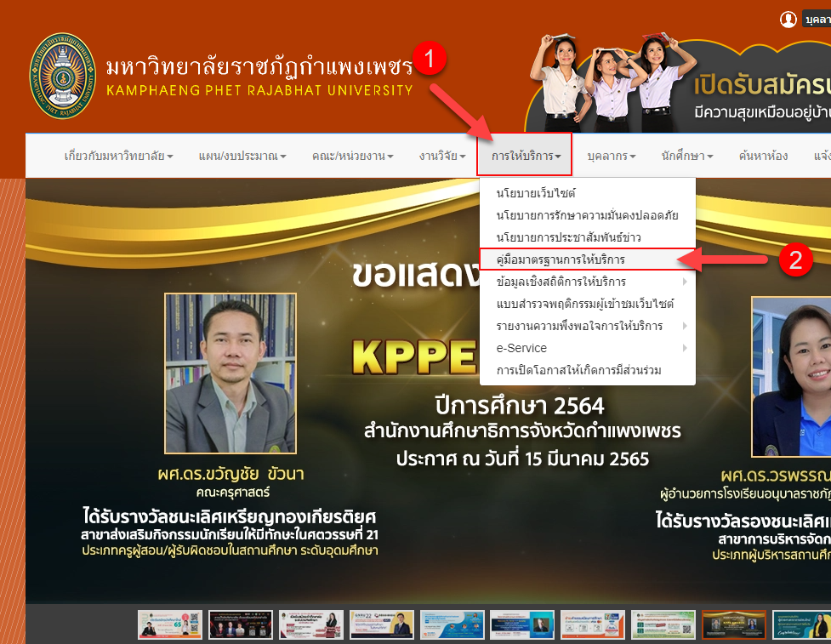Screen dimensions: 831x644
Task: Choose การเปิดโอกาสให้เกิดการมีส่วนร่วม menu entry
Action: click(587, 370)
